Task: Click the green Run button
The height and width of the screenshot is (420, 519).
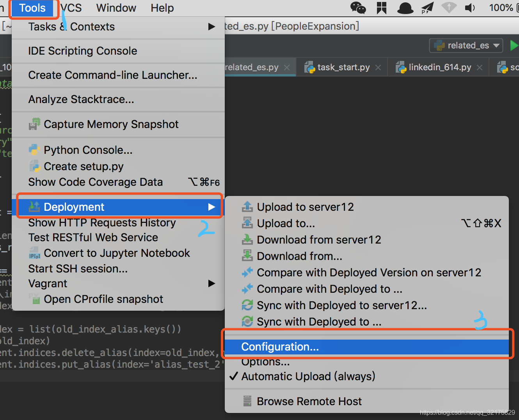Action: tap(514, 45)
